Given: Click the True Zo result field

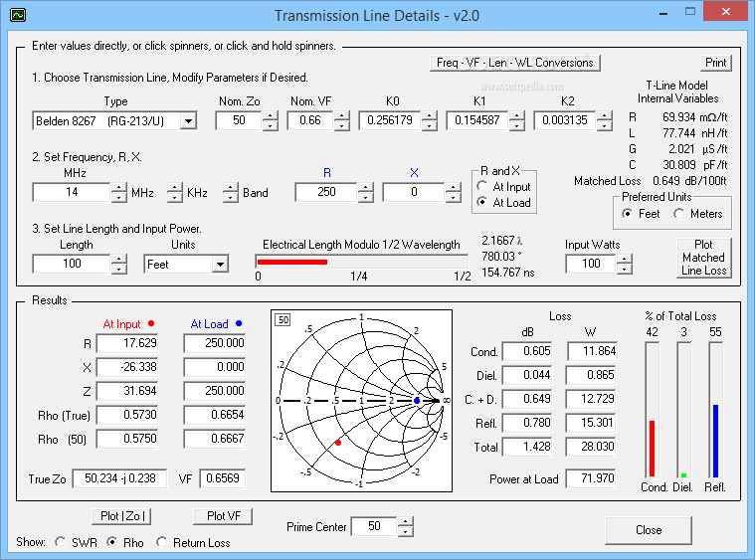Looking at the screenshot, I should coord(120,478).
